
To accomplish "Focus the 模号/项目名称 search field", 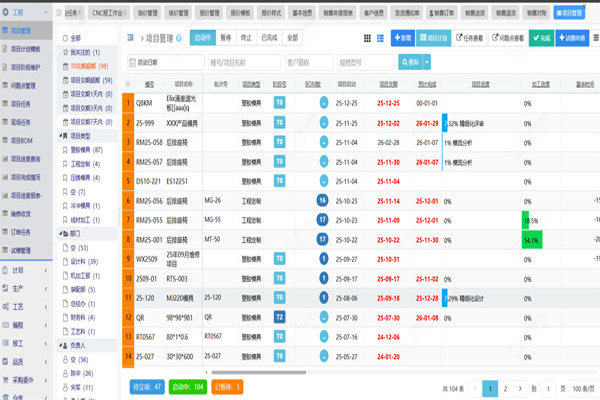I will pos(244,62).
